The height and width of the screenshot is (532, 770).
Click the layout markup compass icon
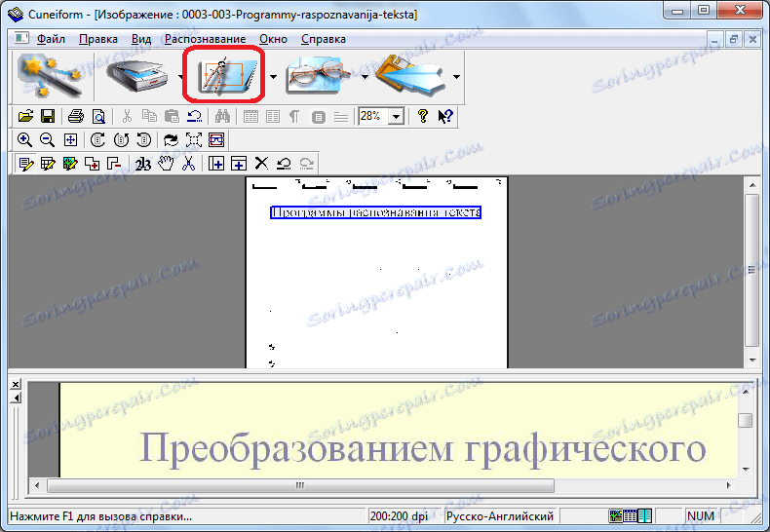tap(228, 76)
